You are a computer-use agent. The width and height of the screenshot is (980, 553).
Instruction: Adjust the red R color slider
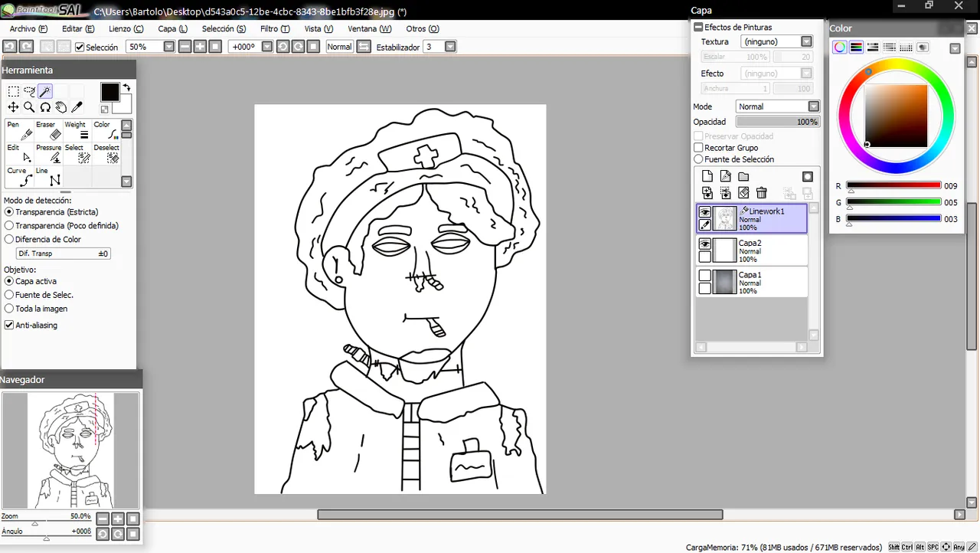(893, 185)
